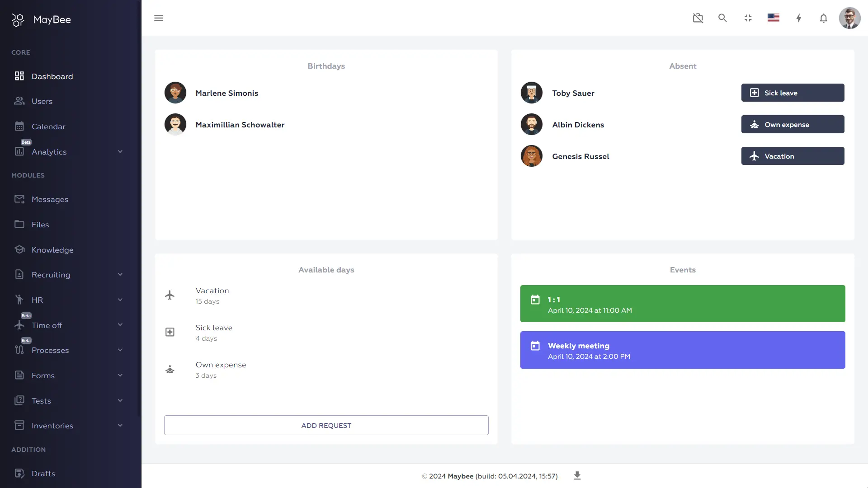The width and height of the screenshot is (868, 488).
Task: Expand the Recruiting menu chevron
Action: pos(120,275)
